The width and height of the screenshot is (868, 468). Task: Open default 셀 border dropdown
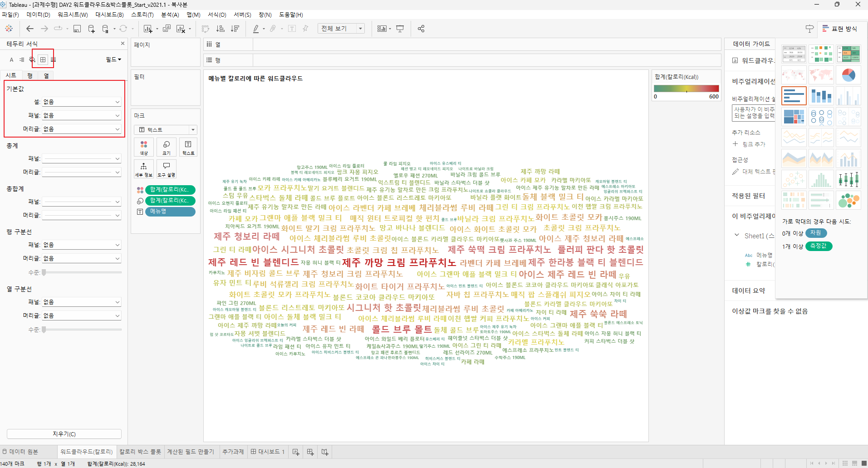pos(82,102)
